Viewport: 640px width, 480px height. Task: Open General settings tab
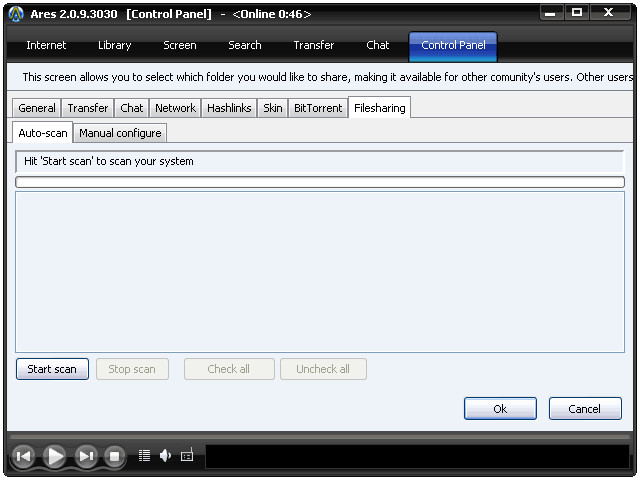click(37, 108)
